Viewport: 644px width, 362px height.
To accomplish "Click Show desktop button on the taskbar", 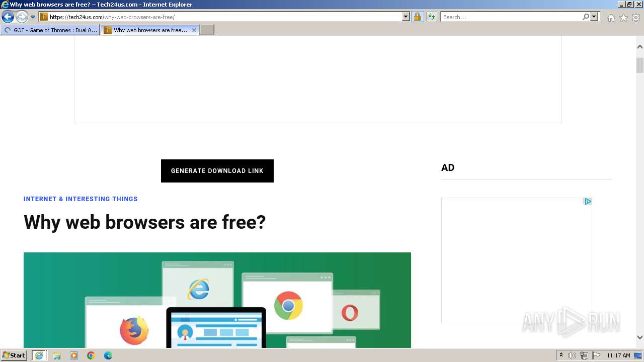I will click(638, 355).
